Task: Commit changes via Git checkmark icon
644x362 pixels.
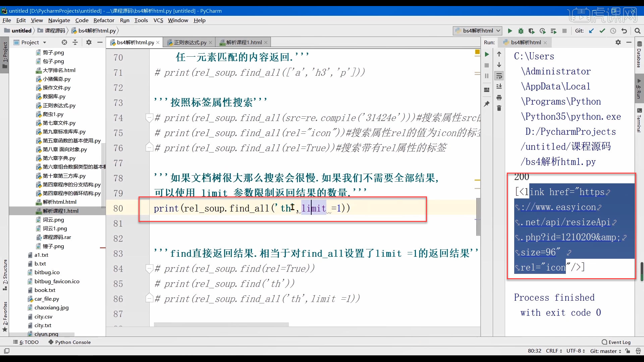Action: pos(602,31)
